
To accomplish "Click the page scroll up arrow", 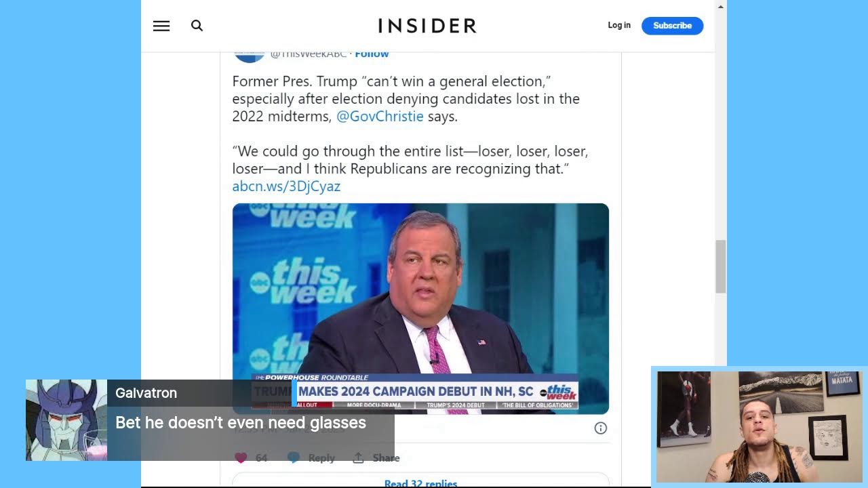I will coord(721,6).
